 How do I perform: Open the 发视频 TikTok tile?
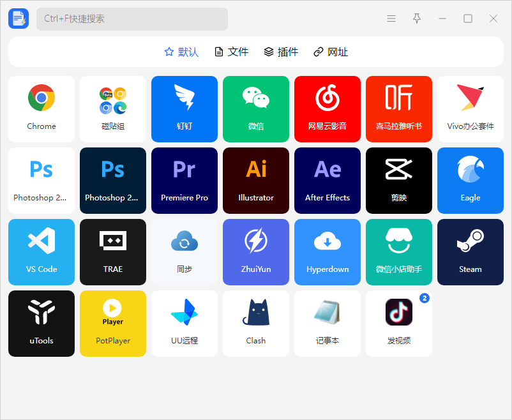(x=399, y=324)
